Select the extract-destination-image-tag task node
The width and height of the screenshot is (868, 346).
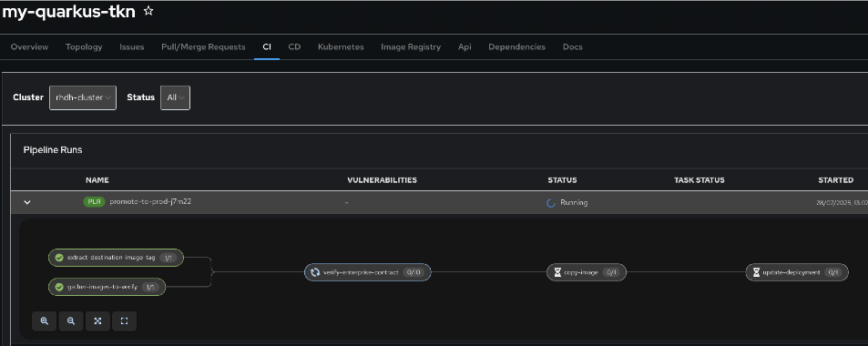click(116, 258)
